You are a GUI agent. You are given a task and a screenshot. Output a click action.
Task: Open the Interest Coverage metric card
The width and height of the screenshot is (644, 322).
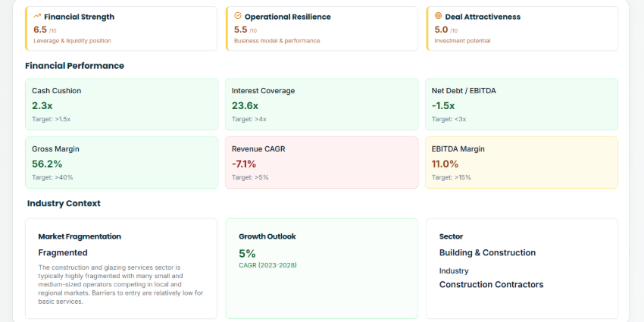point(321,105)
